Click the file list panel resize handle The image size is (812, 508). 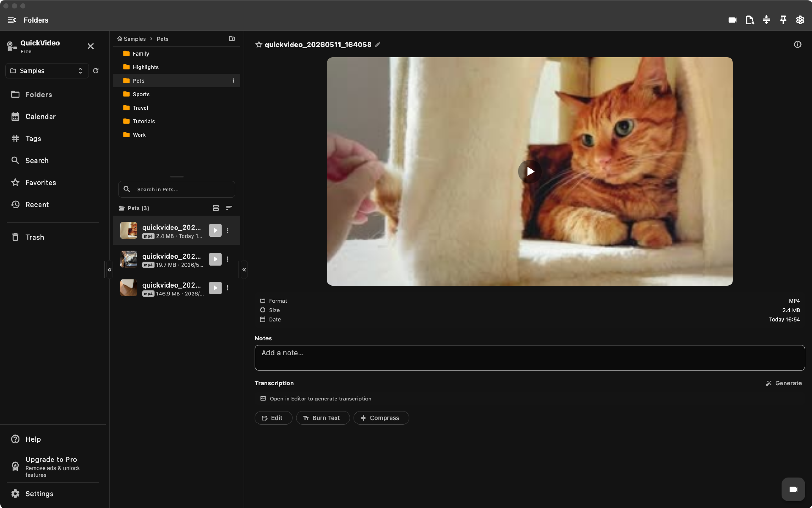[x=177, y=176]
